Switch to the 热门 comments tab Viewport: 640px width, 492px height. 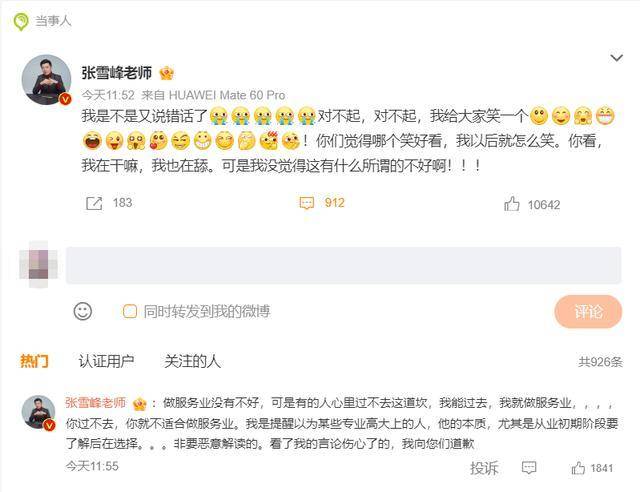pos(34,361)
